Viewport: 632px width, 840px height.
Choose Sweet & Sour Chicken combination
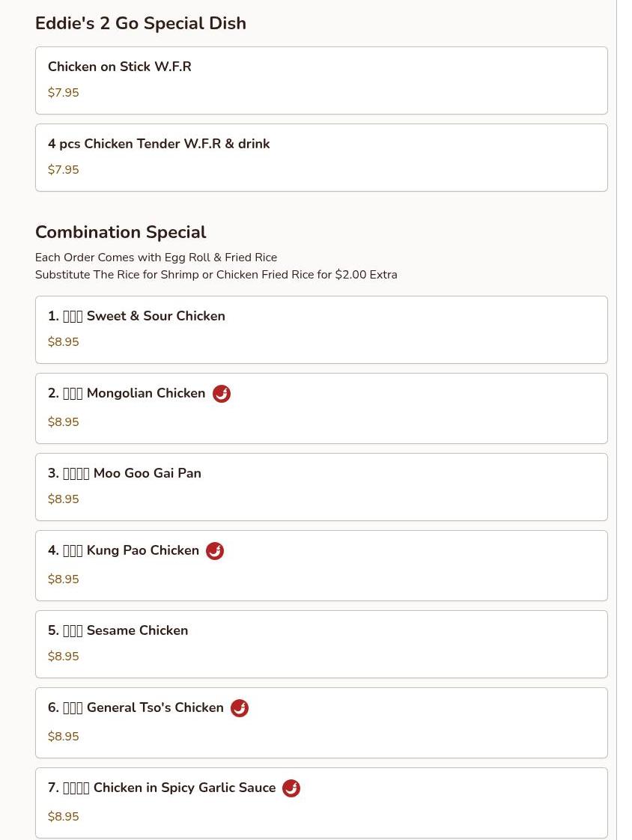tap(321, 329)
